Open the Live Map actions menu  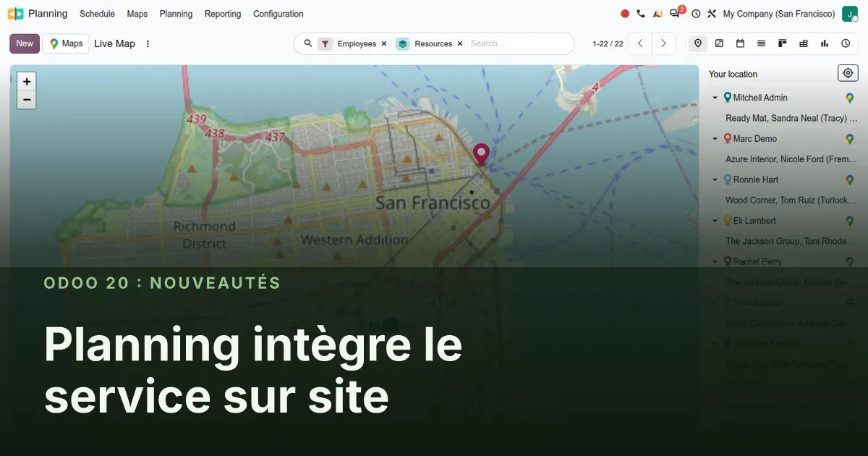(x=148, y=43)
